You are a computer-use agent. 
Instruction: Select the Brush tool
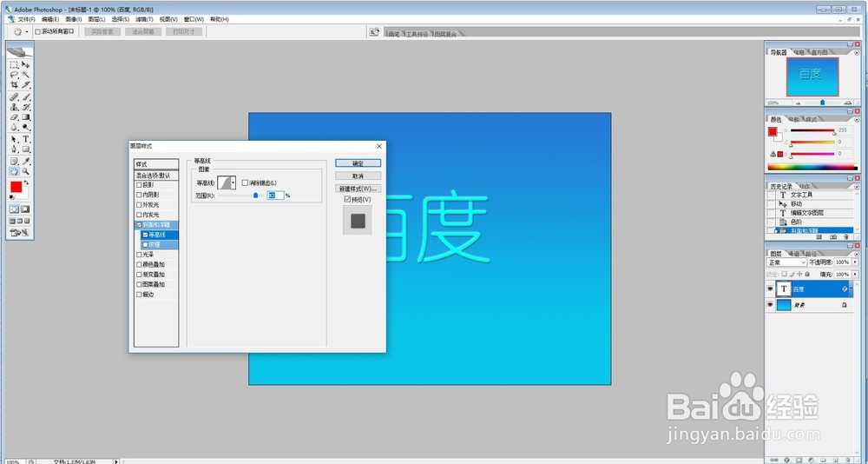point(25,97)
